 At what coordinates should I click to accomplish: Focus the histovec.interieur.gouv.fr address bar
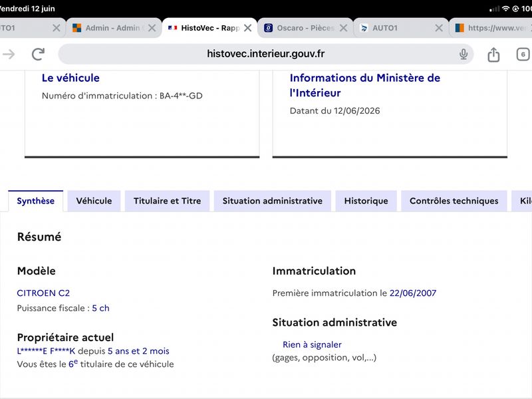tap(265, 54)
